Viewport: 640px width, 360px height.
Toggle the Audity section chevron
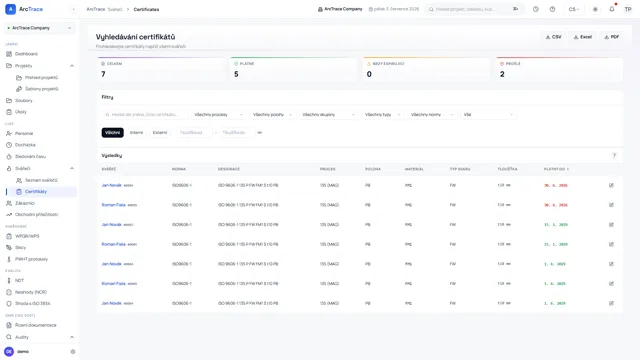pyautogui.click(x=72, y=337)
